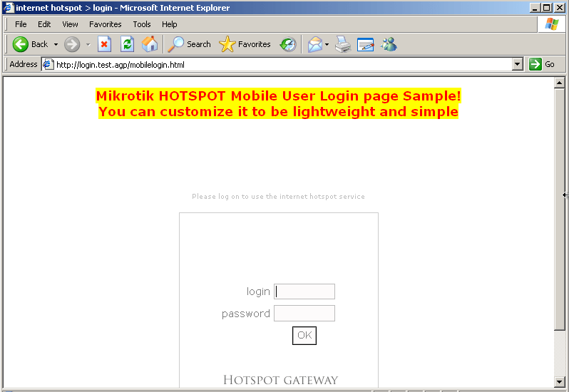Click 'Hotspot Gateway' footer text
569x392 pixels.
point(280,380)
